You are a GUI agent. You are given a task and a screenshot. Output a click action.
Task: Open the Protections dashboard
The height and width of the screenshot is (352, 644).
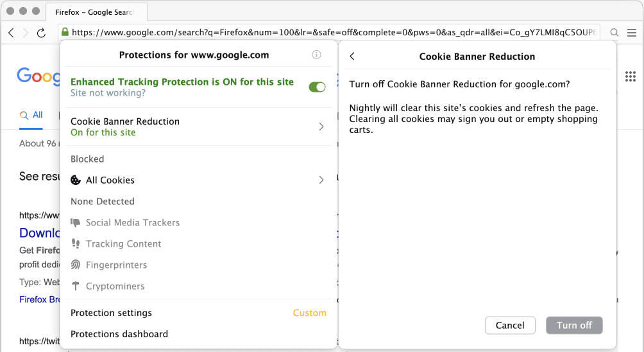[x=119, y=334]
